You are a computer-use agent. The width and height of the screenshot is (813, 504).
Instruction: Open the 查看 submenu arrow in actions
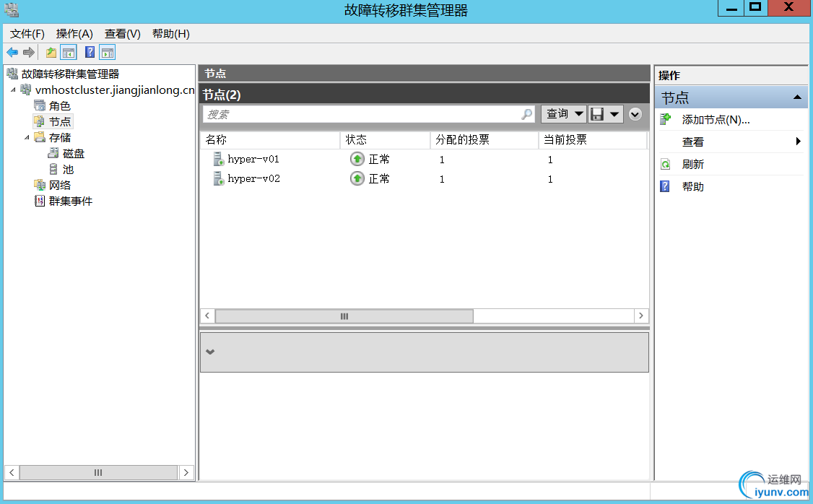tap(798, 141)
